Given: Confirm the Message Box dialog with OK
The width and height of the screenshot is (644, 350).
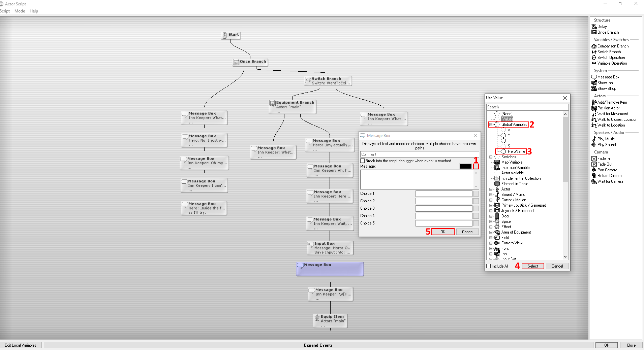Looking at the screenshot, I should (443, 232).
